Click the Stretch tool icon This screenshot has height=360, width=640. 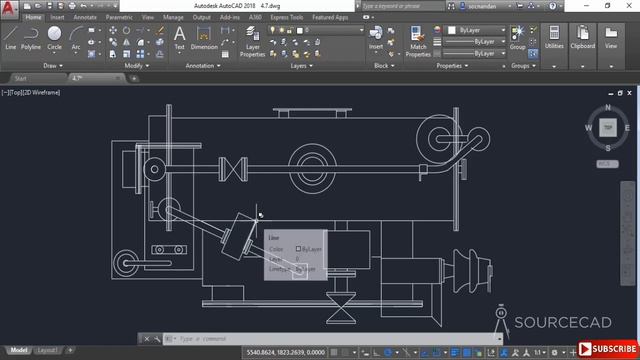(x=113, y=54)
